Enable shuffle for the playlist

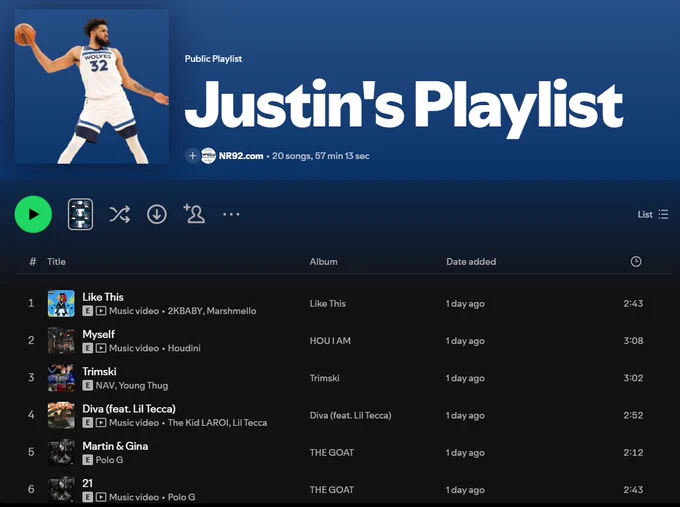tap(120, 214)
